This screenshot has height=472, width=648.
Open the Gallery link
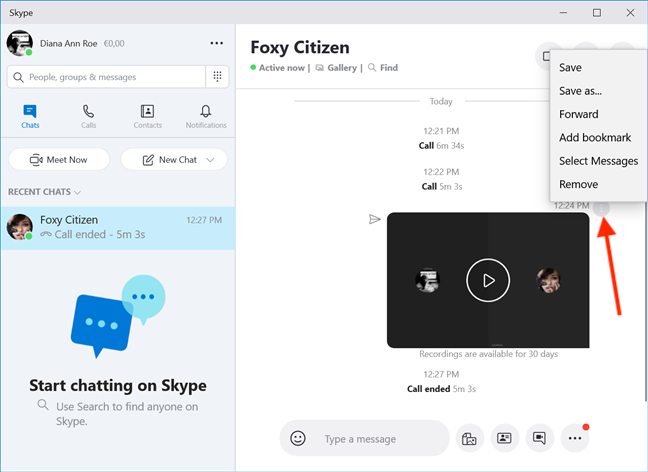pyautogui.click(x=336, y=68)
